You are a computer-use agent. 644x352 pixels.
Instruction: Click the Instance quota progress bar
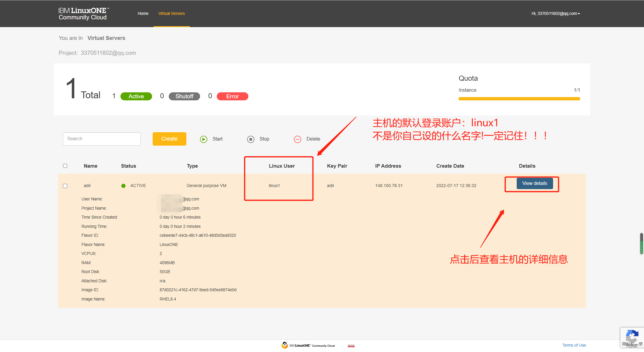click(519, 99)
